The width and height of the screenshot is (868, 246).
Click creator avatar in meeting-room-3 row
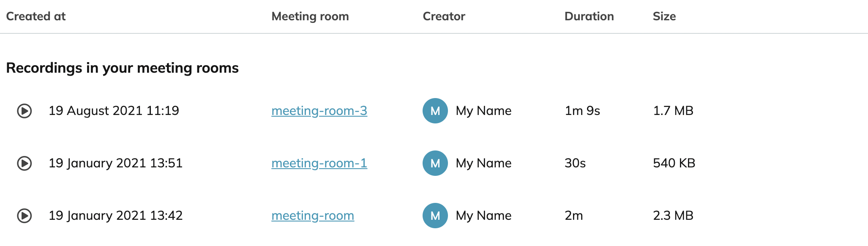pyautogui.click(x=435, y=111)
